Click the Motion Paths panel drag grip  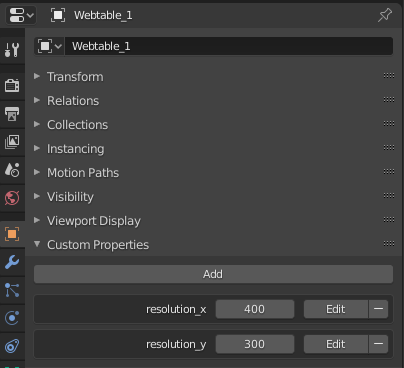click(x=389, y=172)
